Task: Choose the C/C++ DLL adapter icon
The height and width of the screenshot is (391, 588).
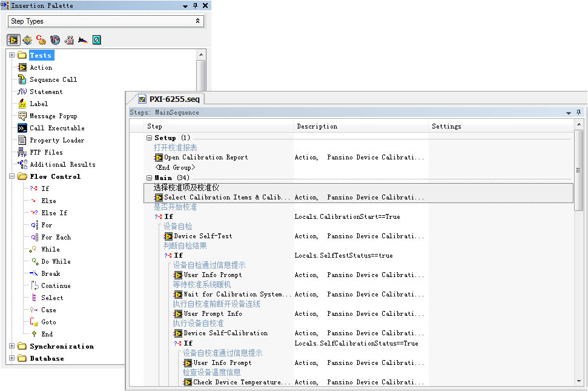Action: (x=41, y=40)
